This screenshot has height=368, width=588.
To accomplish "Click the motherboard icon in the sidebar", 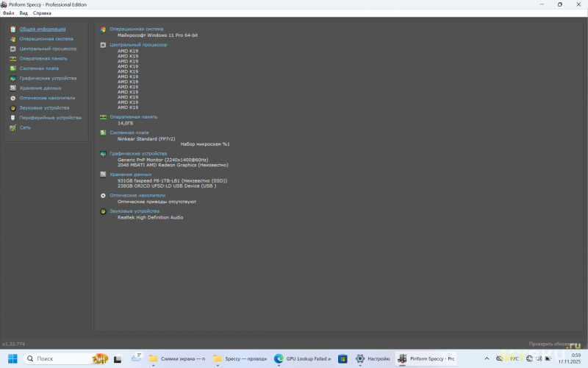I will click(x=12, y=68).
